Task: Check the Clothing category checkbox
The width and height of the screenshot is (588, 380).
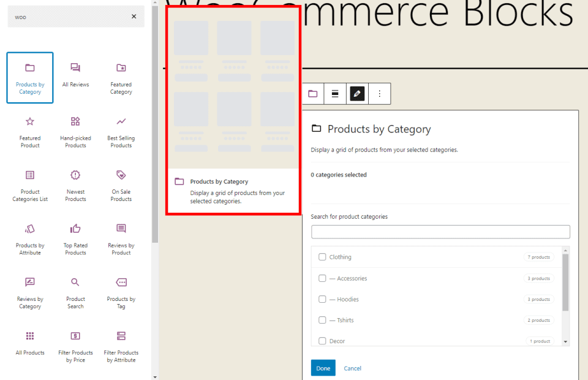Action: (x=322, y=257)
